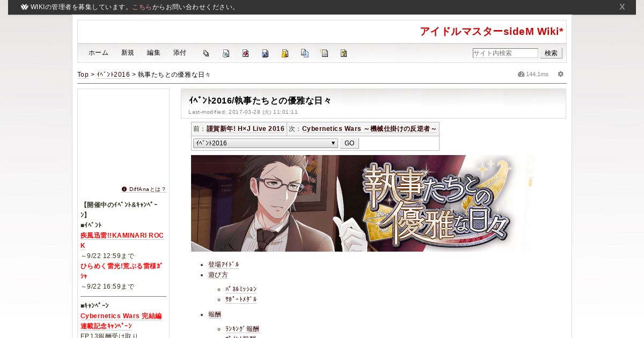This screenshot has height=338, width=644.
Task: Open sidebar link Cybernetics Wars 完結編連載記念ｷｬﾝﾍﾟｰﾝ
Action: (121, 321)
